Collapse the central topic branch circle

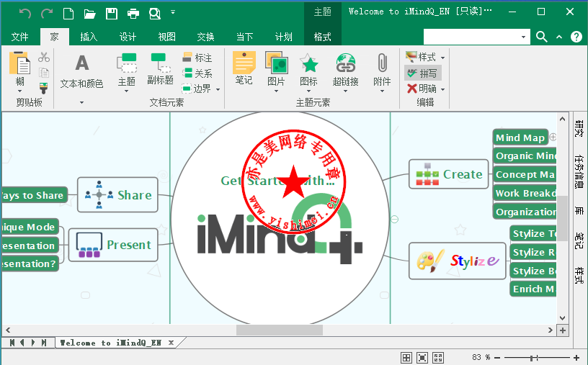point(394,219)
